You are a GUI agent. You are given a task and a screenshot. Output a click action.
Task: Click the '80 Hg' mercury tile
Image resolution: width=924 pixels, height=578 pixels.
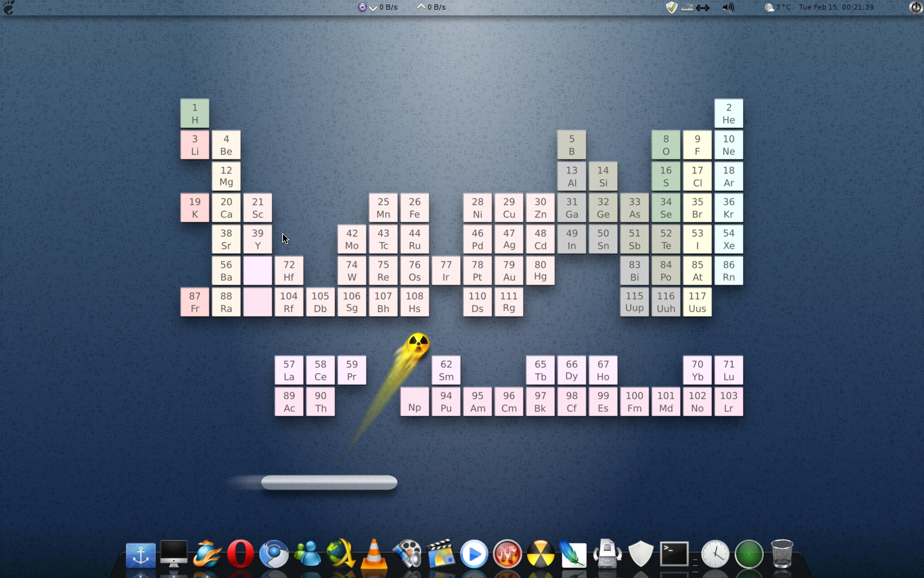[541, 271]
